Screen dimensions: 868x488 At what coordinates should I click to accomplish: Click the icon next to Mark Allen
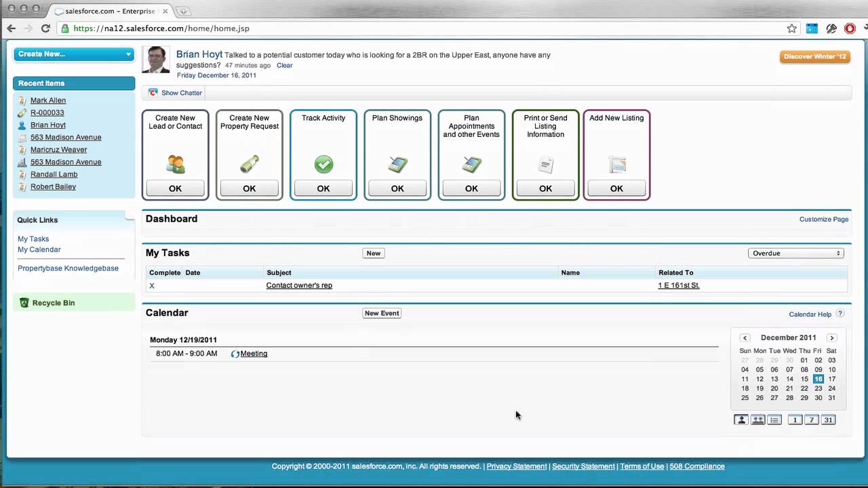click(x=22, y=100)
